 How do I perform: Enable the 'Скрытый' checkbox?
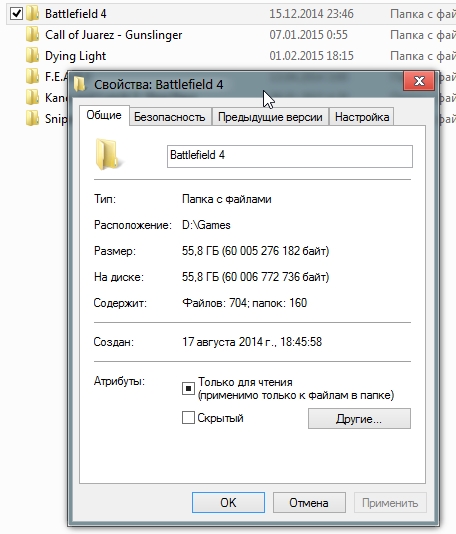click(x=188, y=418)
